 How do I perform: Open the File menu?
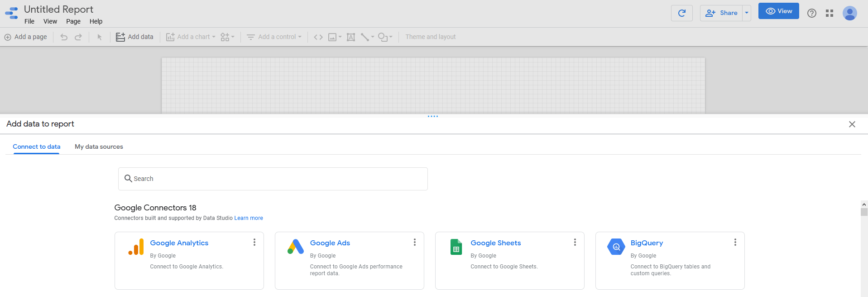coord(29,21)
